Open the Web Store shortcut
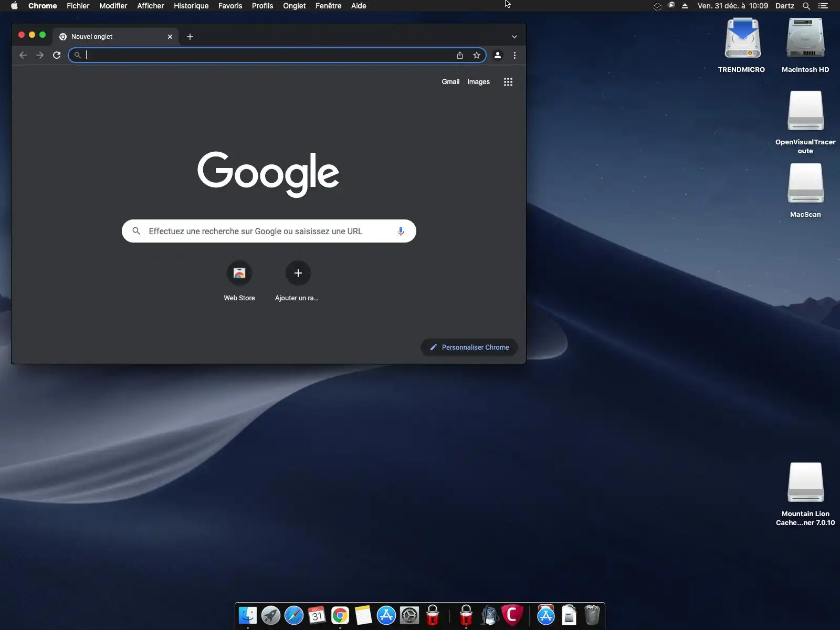The height and width of the screenshot is (630, 840). coord(239,282)
